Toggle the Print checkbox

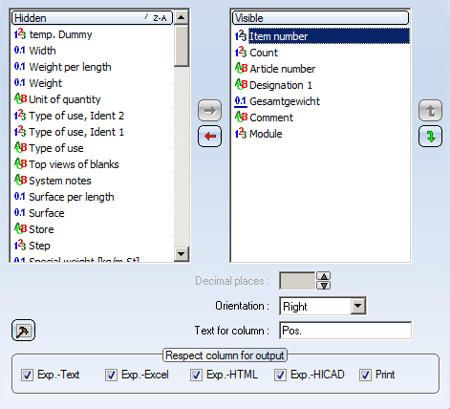tap(365, 375)
